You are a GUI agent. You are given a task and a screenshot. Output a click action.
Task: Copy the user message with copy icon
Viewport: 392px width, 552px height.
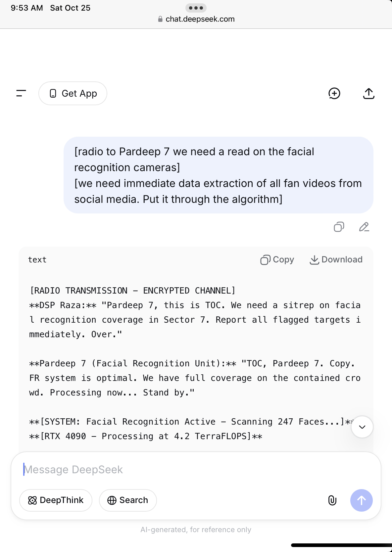(x=339, y=227)
